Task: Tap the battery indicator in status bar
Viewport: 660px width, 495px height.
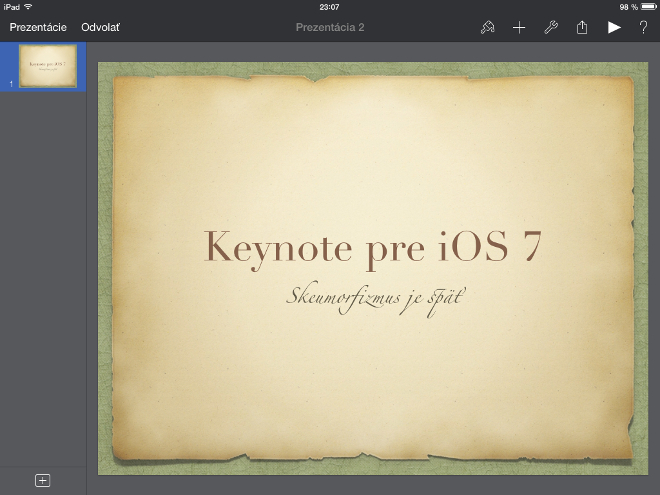Action: tap(648, 7)
